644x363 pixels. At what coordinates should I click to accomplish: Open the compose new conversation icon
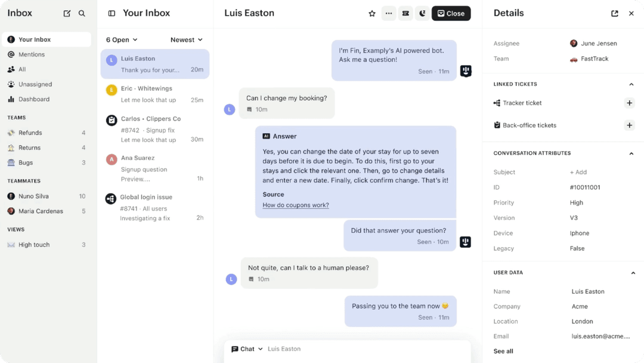67,13
